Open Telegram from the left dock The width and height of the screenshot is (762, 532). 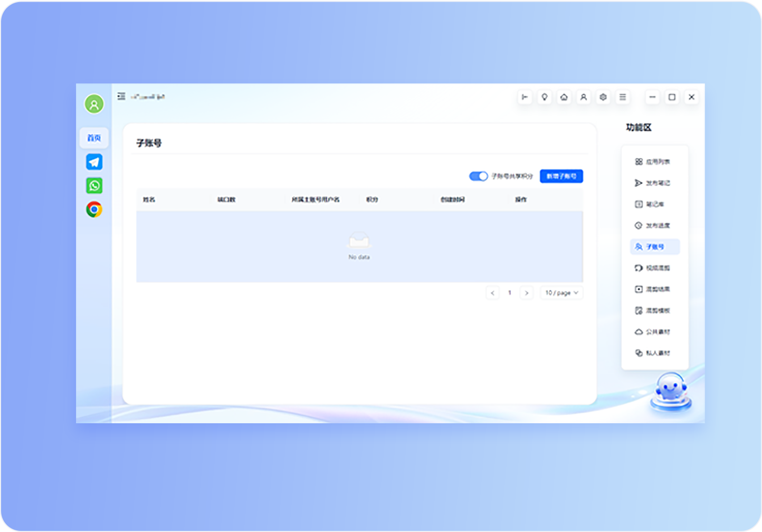pyautogui.click(x=93, y=161)
